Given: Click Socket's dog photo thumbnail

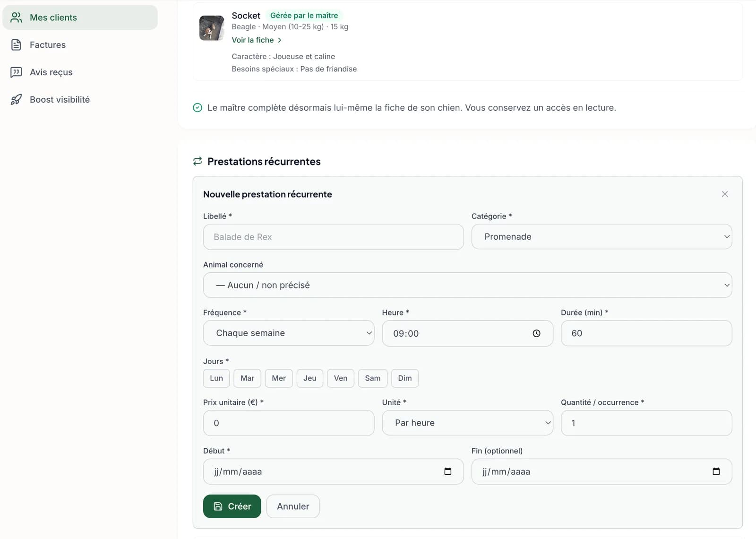Looking at the screenshot, I should click(212, 28).
